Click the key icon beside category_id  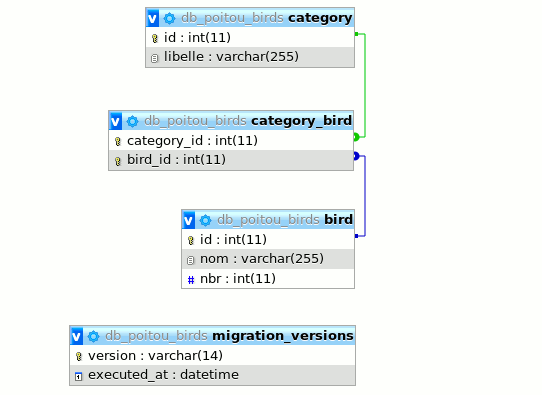coord(118,141)
